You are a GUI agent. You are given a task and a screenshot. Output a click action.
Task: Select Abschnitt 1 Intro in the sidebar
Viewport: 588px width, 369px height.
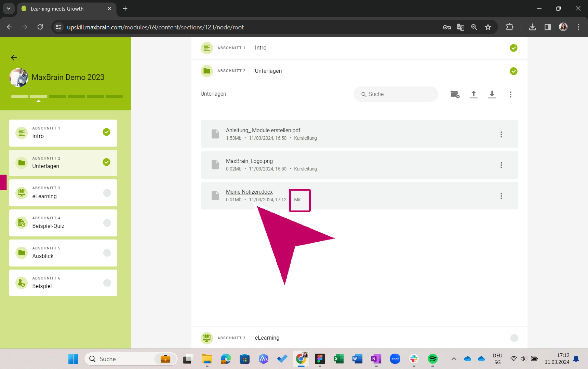(63, 133)
